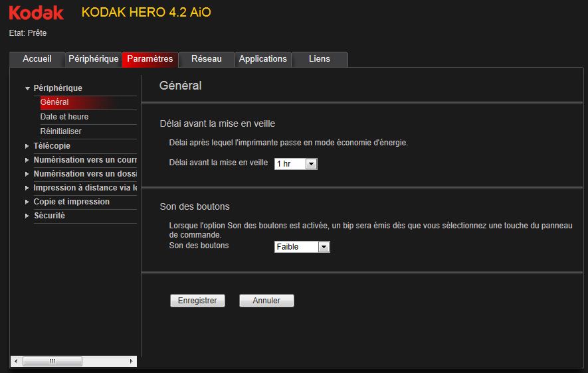588x373 pixels.
Task: Click the sidebar scrollbar left arrow
Action: 15,362
